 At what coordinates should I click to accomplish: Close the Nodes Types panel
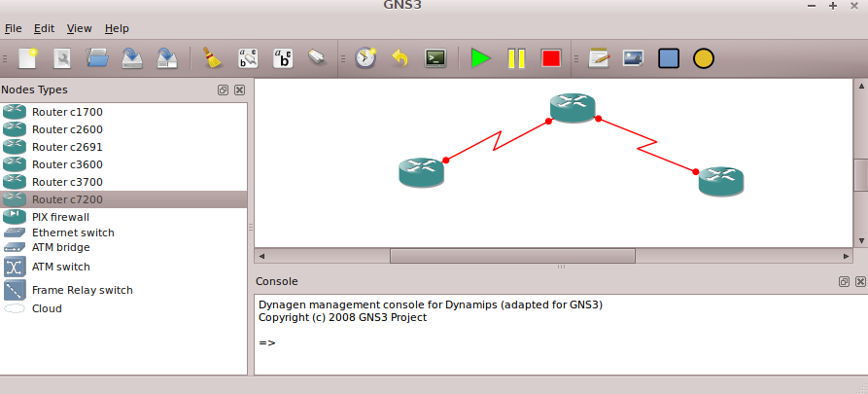pos(239,90)
